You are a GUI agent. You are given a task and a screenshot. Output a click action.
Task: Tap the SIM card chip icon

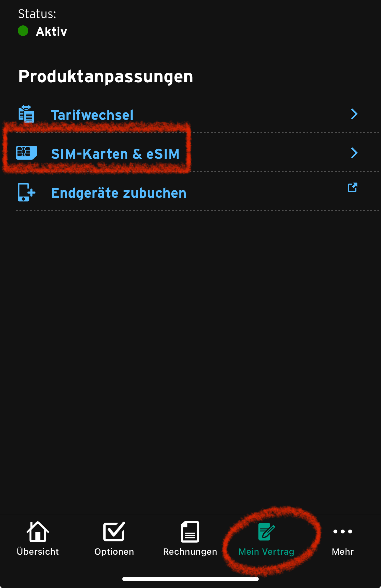(27, 153)
